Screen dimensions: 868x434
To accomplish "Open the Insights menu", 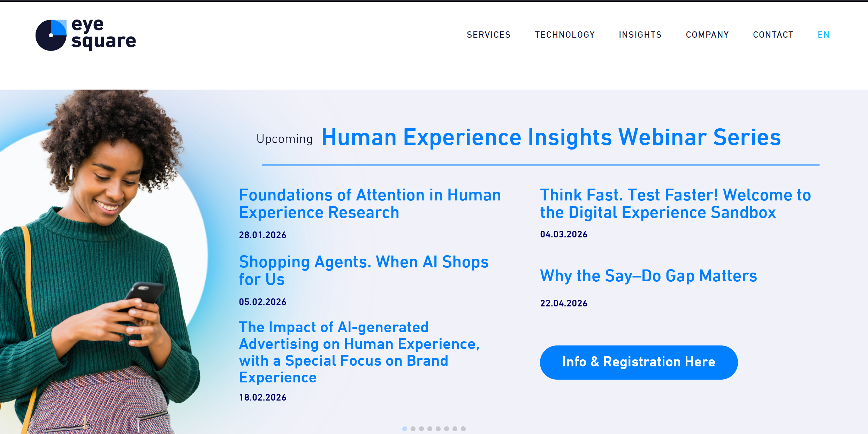I will pos(640,35).
